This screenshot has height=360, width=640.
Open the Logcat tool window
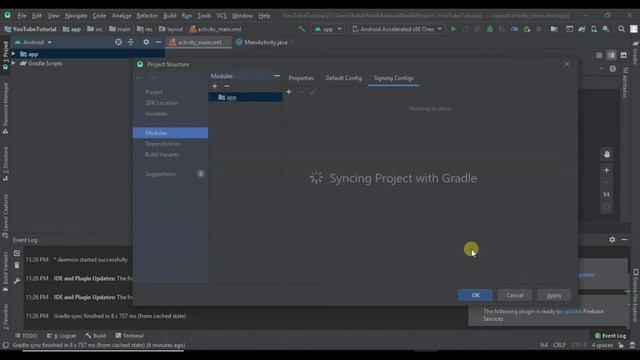pos(61,336)
